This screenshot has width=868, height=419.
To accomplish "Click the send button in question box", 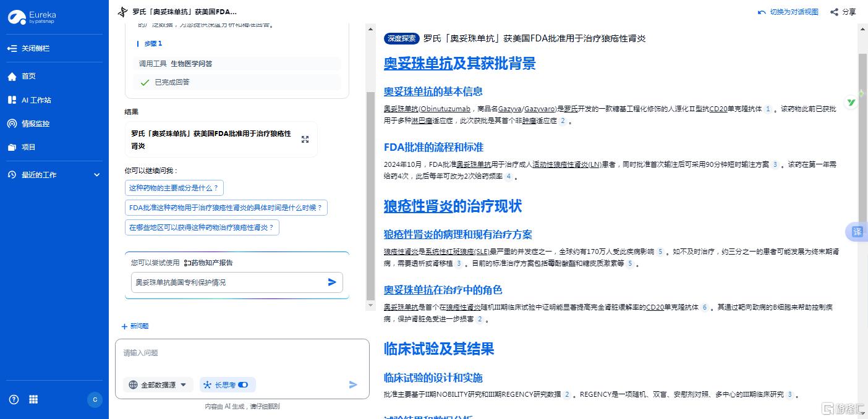I will pos(353,385).
